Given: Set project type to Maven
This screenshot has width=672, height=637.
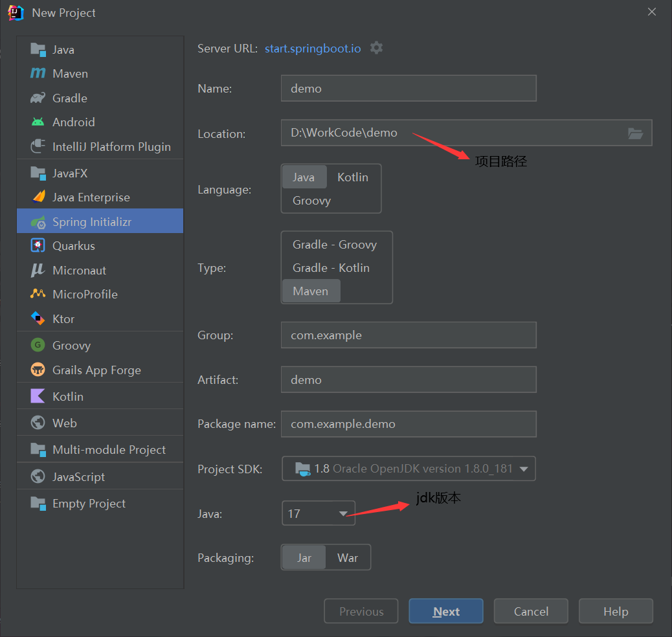Looking at the screenshot, I should point(311,291).
